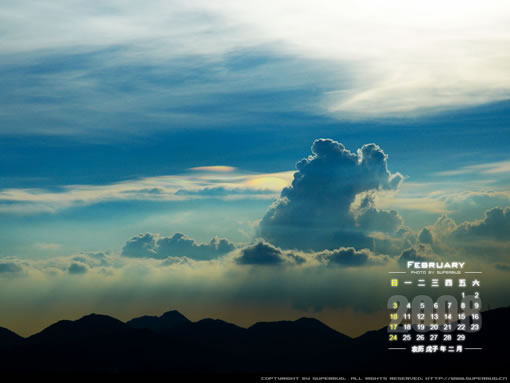Image resolution: width=510 pixels, height=383 pixels.
Task: Select date 27 on the calendar
Action: coord(434,337)
